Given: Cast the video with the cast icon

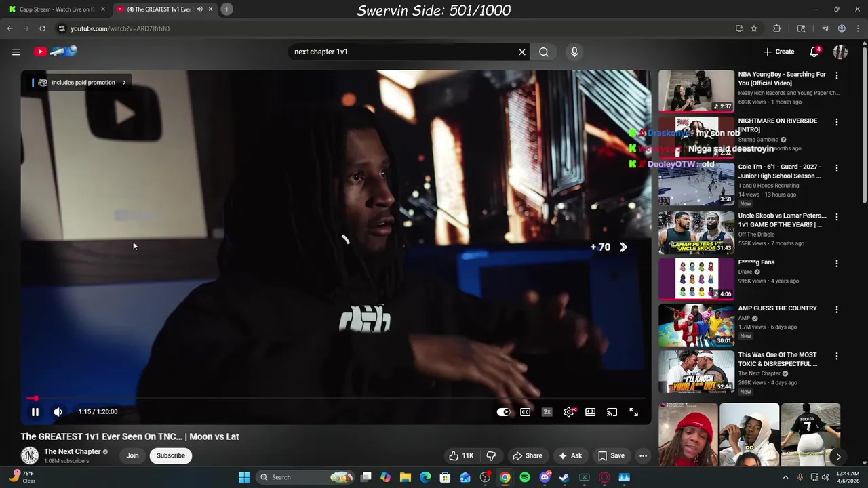Looking at the screenshot, I should point(612,412).
